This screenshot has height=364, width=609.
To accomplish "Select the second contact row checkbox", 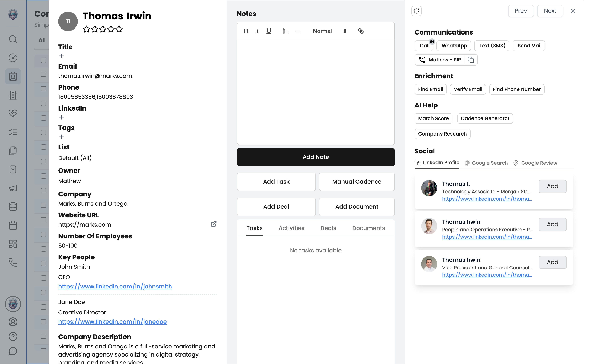I will click(x=43, y=74).
